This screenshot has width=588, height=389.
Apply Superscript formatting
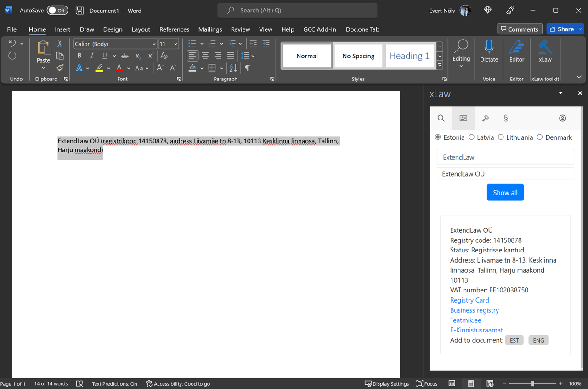tap(151, 56)
